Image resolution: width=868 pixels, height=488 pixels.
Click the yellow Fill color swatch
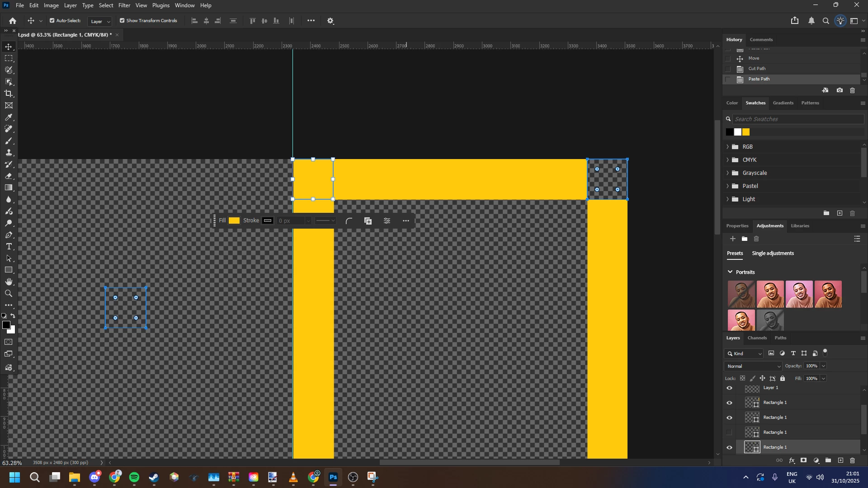(x=234, y=221)
